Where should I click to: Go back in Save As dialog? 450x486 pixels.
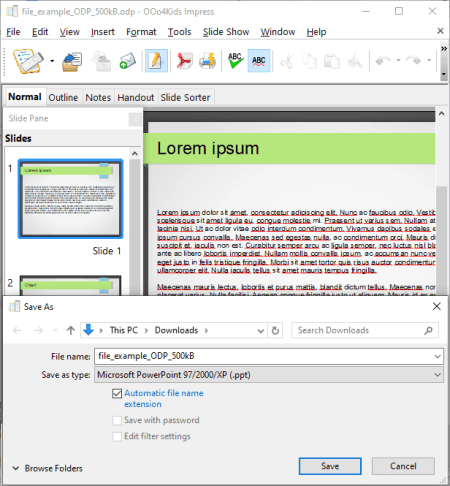click(x=17, y=330)
